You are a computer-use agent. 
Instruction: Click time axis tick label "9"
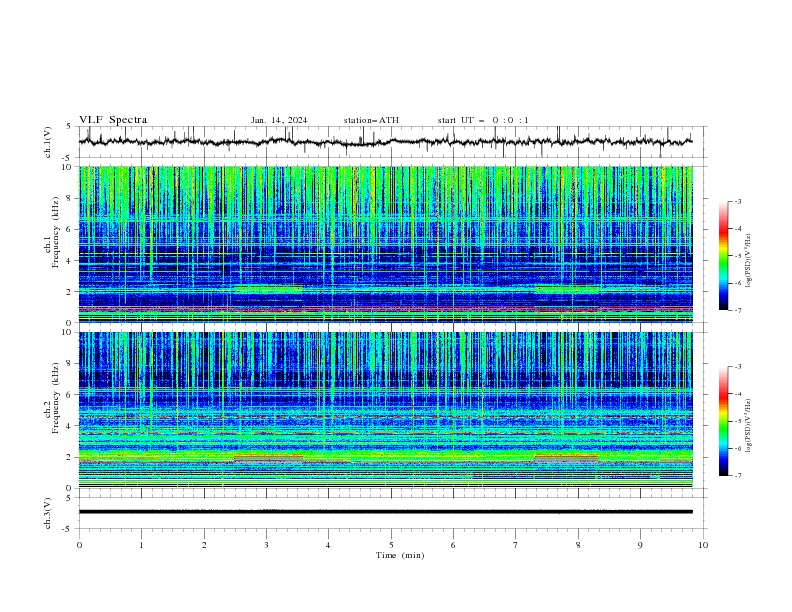pos(640,545)
